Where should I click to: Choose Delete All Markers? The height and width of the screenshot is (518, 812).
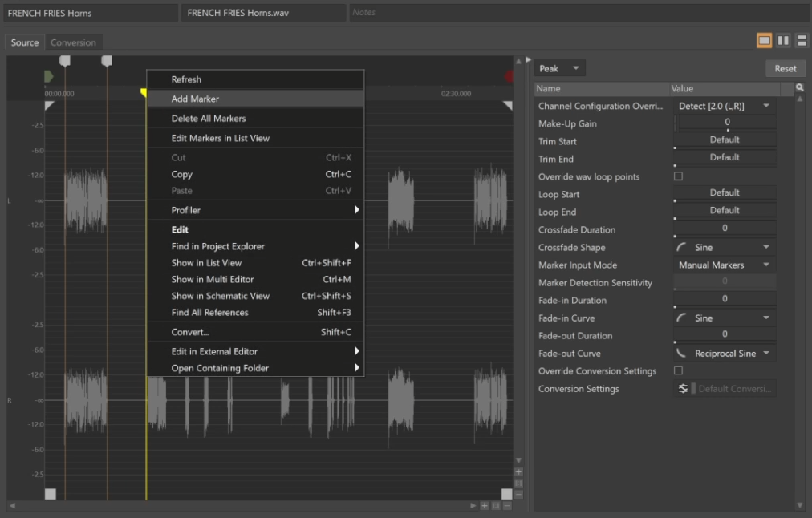click(255, 118)
